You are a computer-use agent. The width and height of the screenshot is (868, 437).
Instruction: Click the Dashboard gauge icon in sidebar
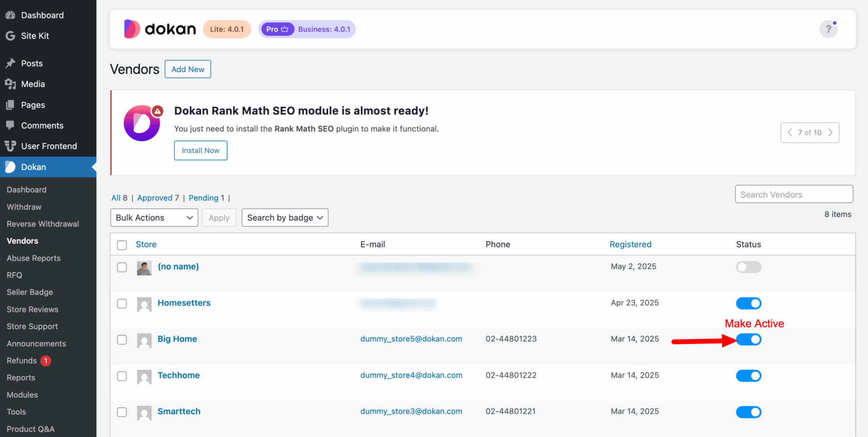coord(10,15)
